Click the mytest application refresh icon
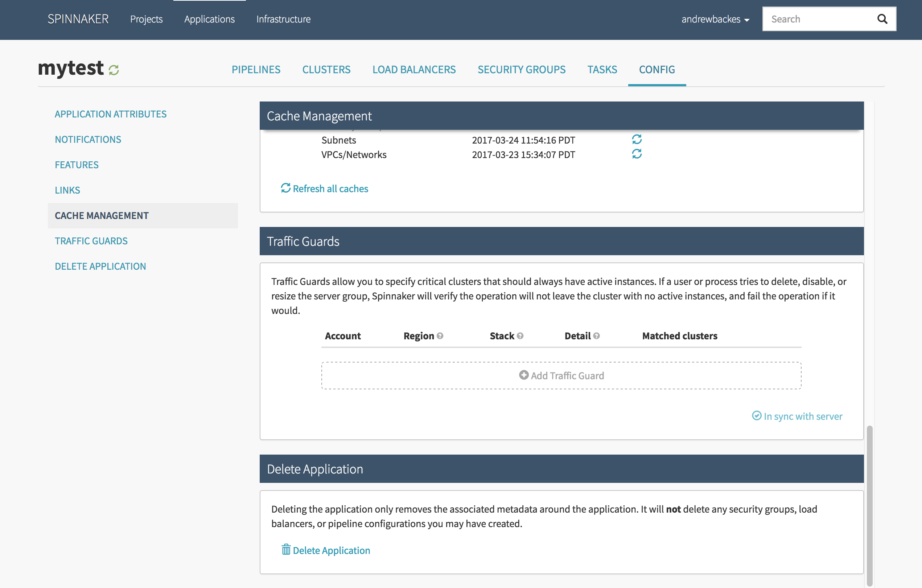 coord(114,70)
